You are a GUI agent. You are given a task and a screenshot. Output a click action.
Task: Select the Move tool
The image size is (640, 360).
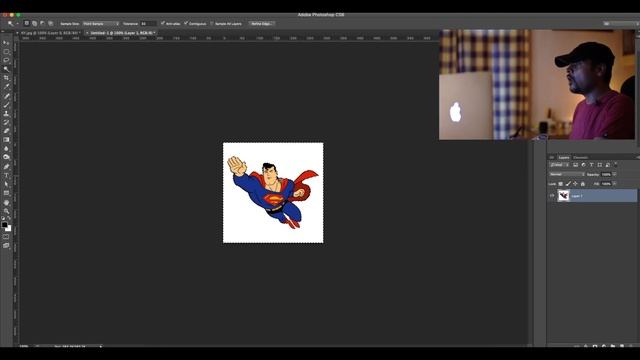6,43
